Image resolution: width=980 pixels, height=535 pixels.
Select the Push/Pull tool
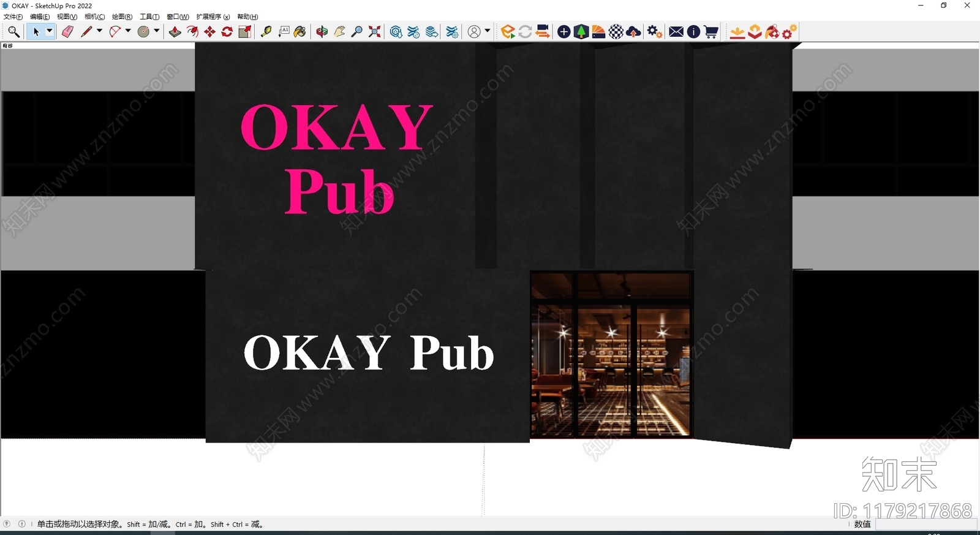pos(175,32)
